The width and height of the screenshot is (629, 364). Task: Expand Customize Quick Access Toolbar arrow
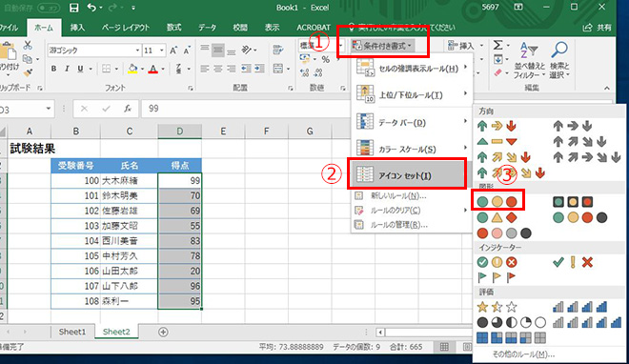133,8
